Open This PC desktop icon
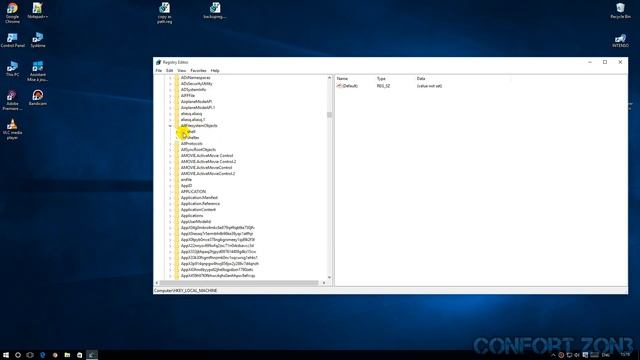Screen dimensions: 640x360 click(12, 69)
